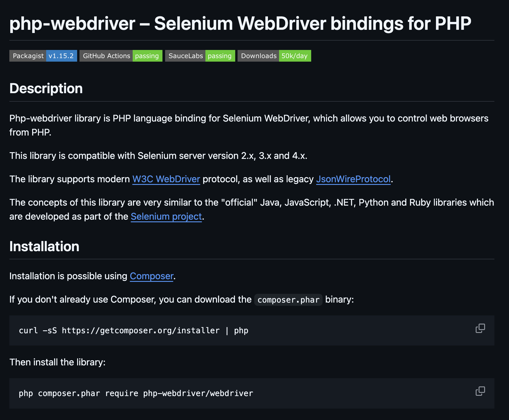Select the composer.phar inline code snippet
This screenshot has width=509, height=420.
tap(288, 300)
